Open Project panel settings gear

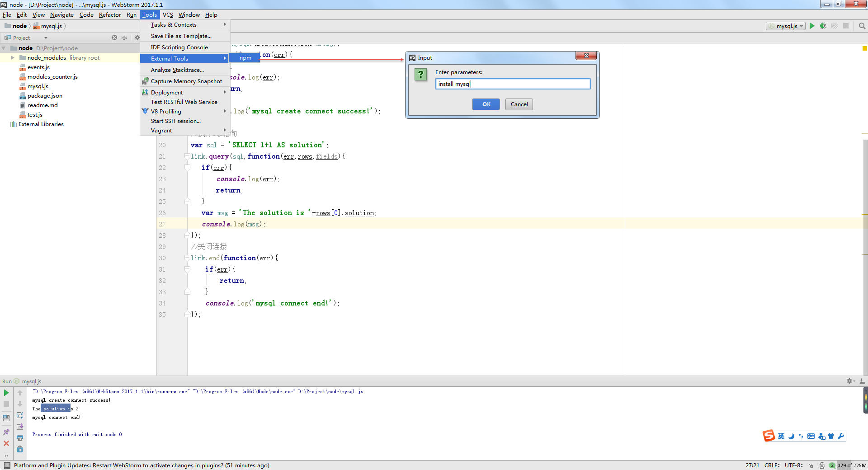137,38
